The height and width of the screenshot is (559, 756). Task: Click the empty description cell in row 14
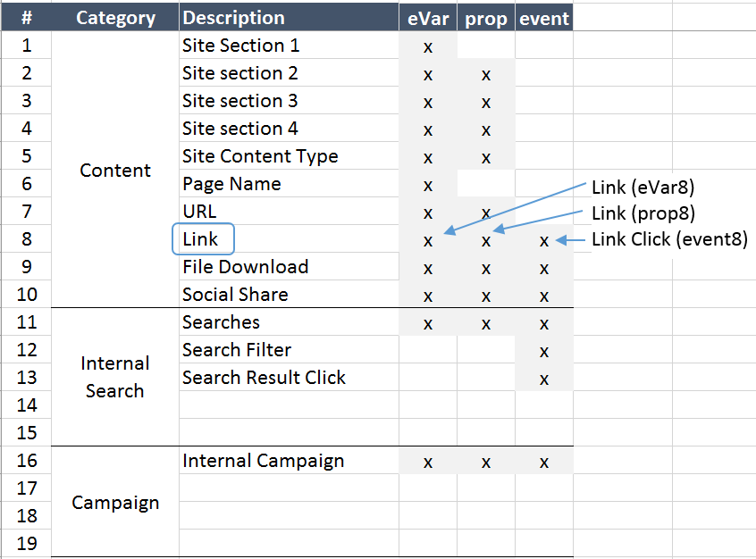pyautogui.click(x=289, y=405)
